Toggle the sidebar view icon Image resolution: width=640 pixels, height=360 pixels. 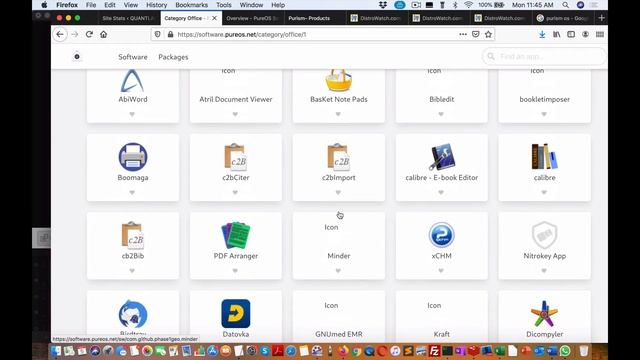(x=571, y=35)
